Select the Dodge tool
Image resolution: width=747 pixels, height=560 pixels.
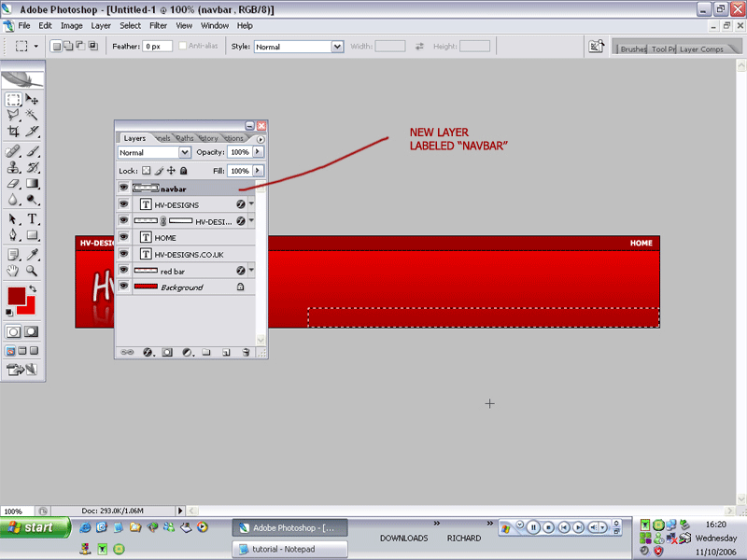pos(32,200)
